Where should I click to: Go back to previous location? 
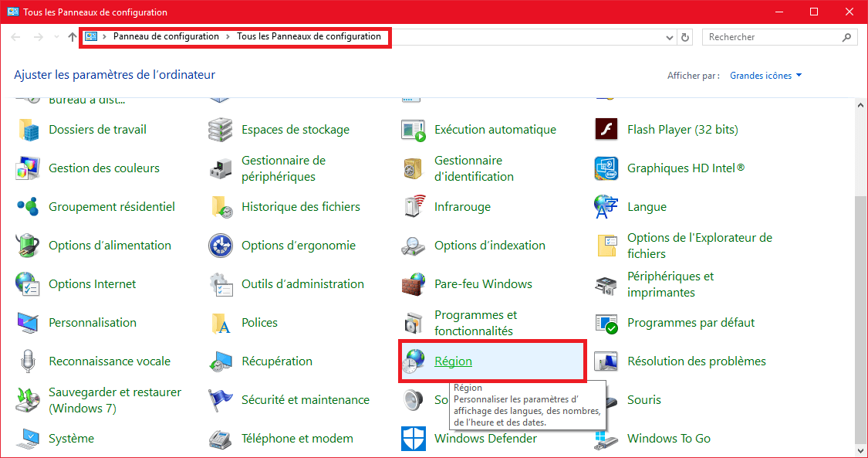pyautogui.click(x=15, y=37)
